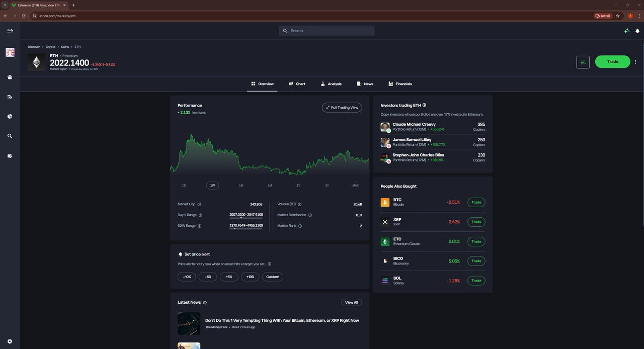Show Market Dominance info icon
The height and width of the screenshot is (349, 644).
point(310,215)
